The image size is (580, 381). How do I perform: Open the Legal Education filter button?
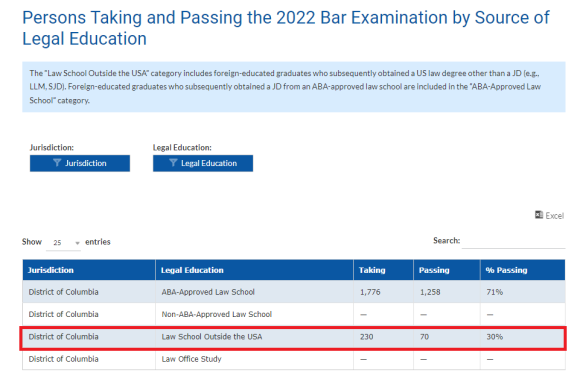pos(203,163)
